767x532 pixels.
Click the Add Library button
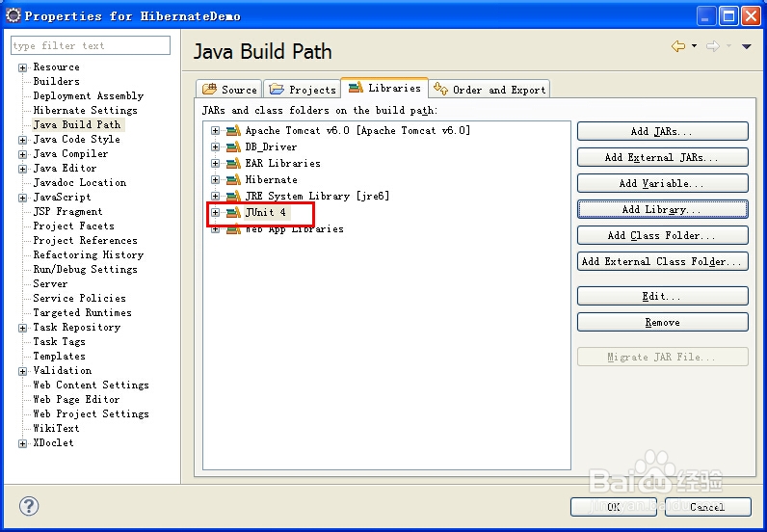coord(662,209)
